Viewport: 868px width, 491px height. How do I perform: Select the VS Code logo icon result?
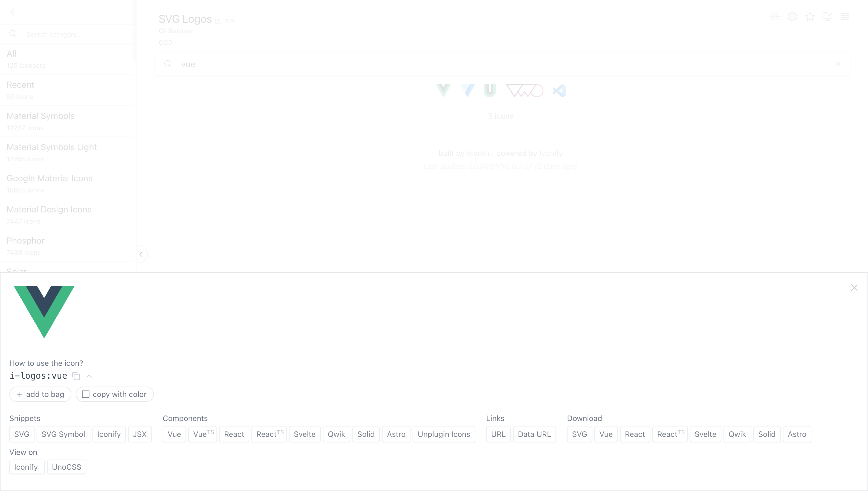559,90
